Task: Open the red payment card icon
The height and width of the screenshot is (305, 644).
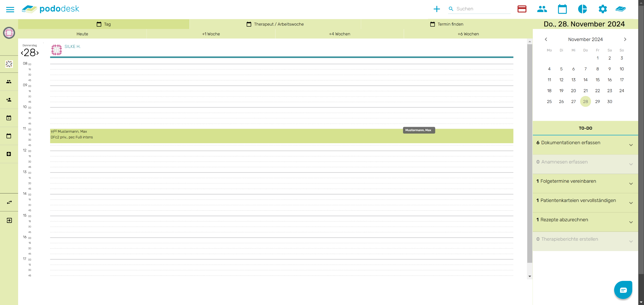Action: (522, 9)
